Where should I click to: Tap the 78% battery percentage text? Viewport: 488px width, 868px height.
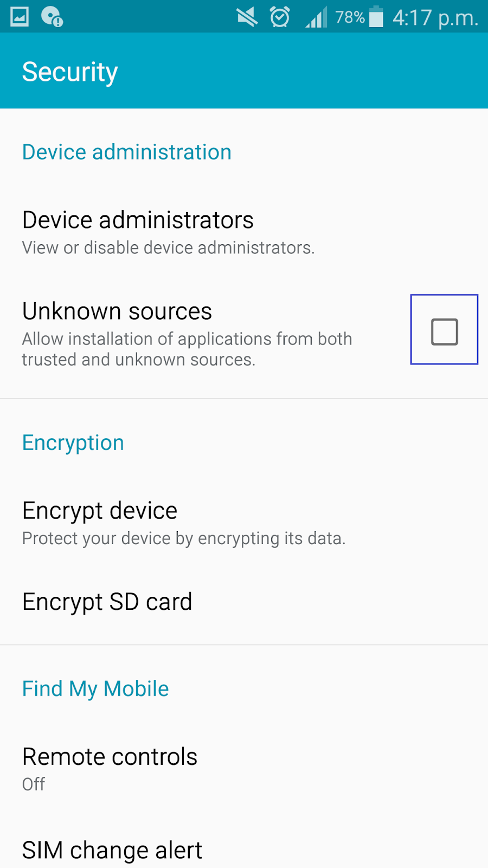click(350, 17)
